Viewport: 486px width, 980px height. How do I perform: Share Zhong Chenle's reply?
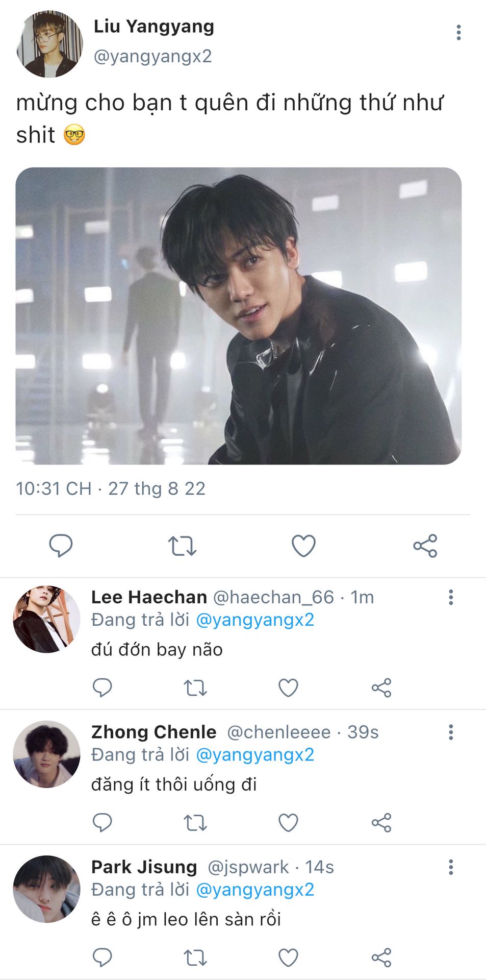click(x=381, y=823)
